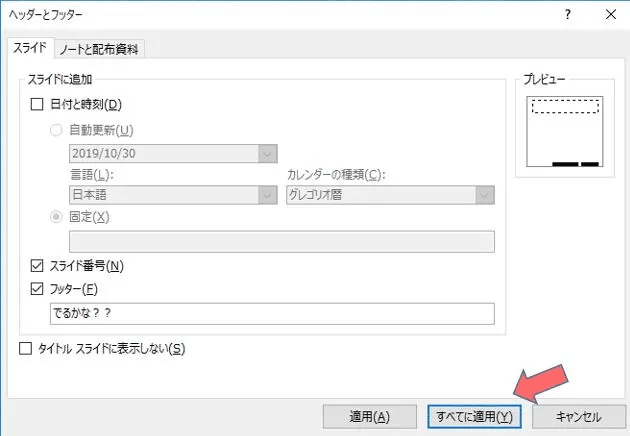Click the fixed date text field
The width and height of the screenshot is (630, 436).
coord(282,242)
